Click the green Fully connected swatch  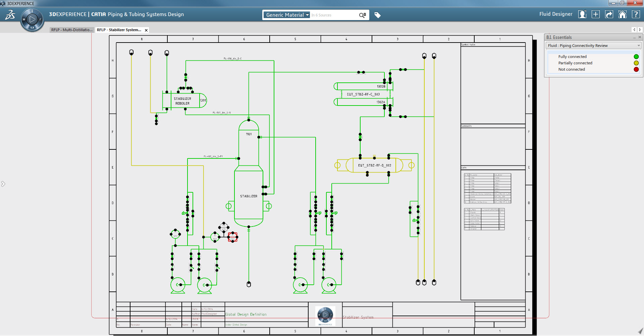pos(636,57)
